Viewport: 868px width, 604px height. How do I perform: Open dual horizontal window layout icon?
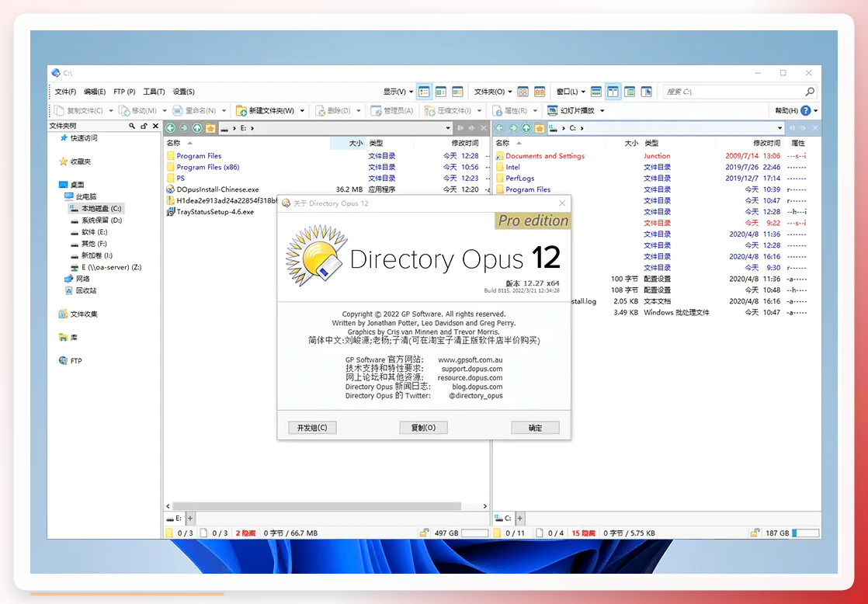click(596, 92)
